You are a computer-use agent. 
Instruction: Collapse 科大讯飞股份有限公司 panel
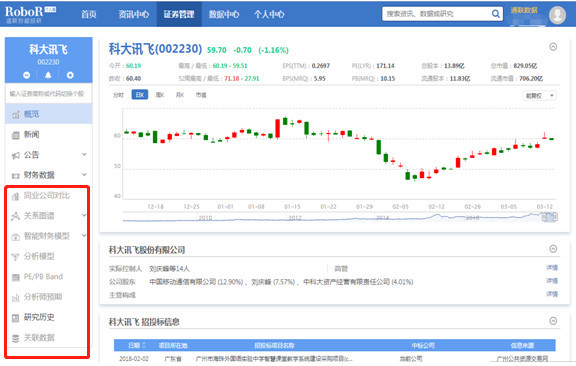tap(553, 249)
